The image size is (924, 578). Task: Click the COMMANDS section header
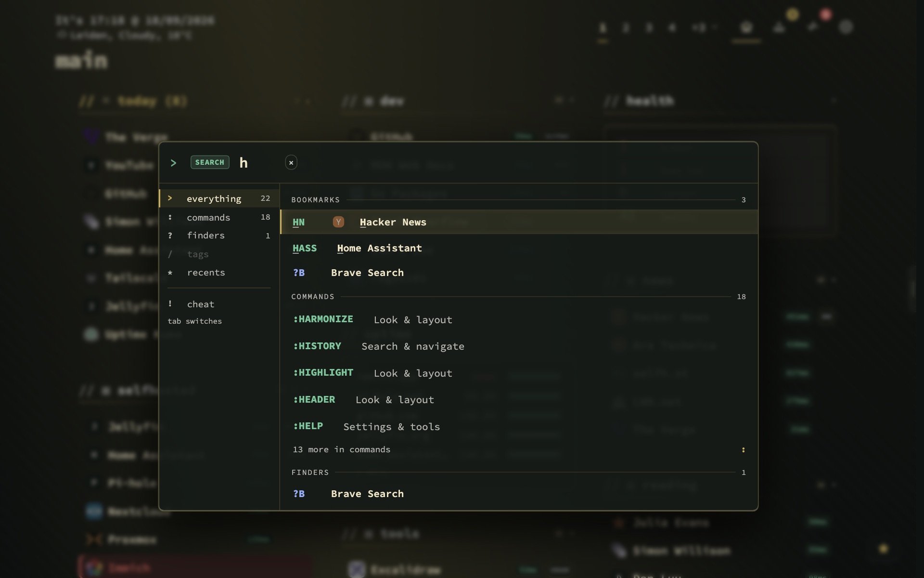[x=313, y=297]
